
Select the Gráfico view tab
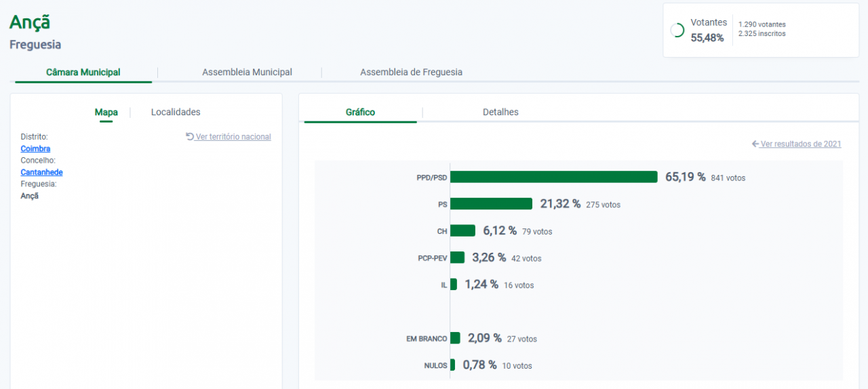point(360,112)
